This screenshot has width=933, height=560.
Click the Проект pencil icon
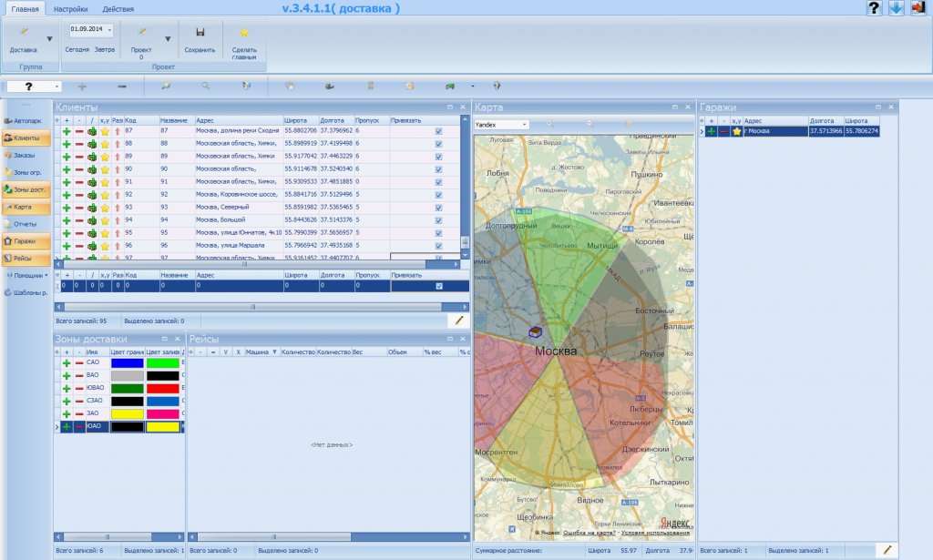[142, 32]
